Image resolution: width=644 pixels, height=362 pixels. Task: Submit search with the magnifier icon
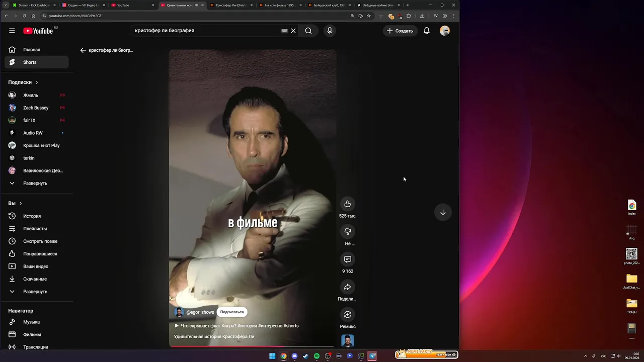[x=308, y=31]
